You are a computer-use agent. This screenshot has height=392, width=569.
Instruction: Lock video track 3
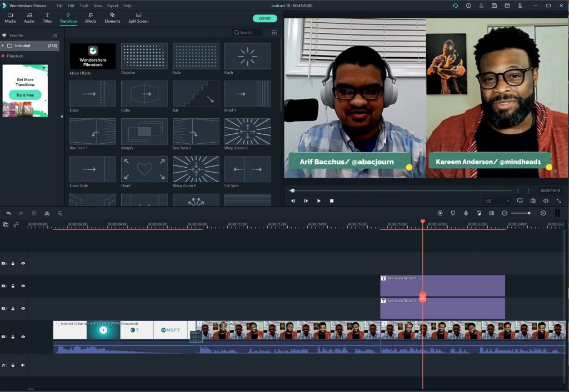(x=13, y=286)
